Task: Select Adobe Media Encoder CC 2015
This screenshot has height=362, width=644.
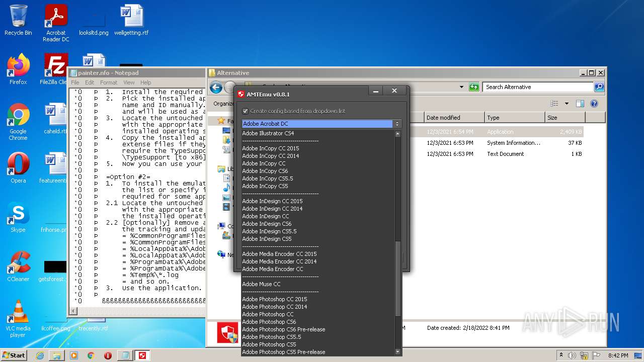Action: click(317, 254)
